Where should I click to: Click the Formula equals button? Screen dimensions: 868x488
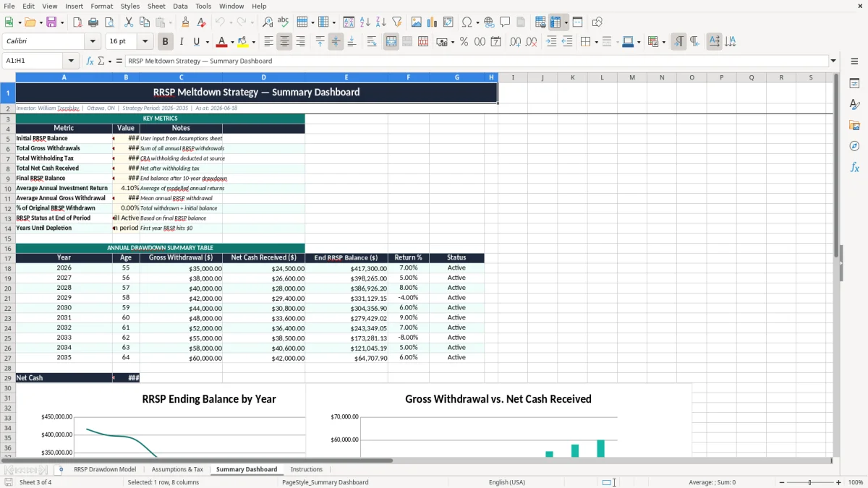coord(119,61)
